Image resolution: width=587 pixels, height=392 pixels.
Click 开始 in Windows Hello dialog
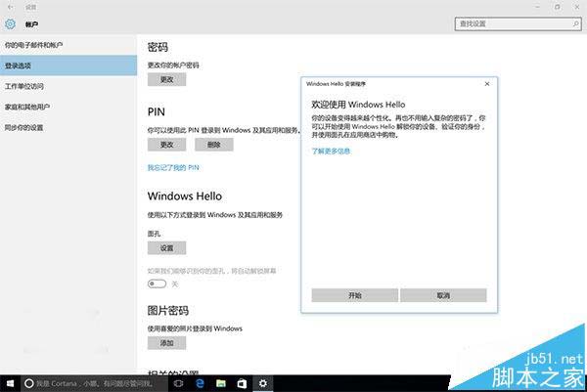click(x=355, y=295)
